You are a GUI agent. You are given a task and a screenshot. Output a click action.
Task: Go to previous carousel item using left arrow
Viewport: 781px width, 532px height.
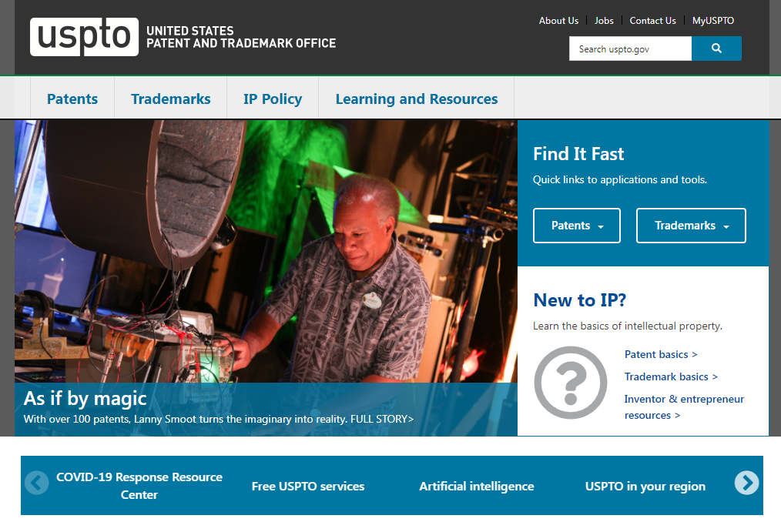coord(36,483)
